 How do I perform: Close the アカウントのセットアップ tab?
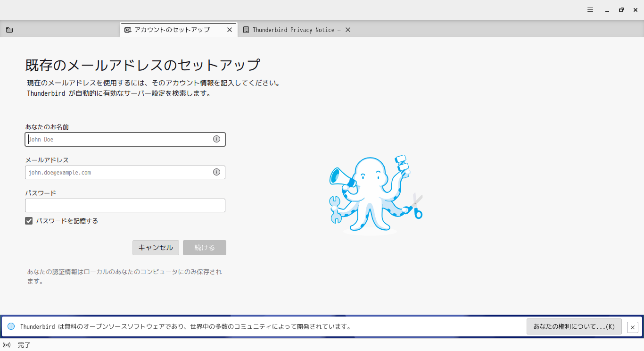coord(230,30)
